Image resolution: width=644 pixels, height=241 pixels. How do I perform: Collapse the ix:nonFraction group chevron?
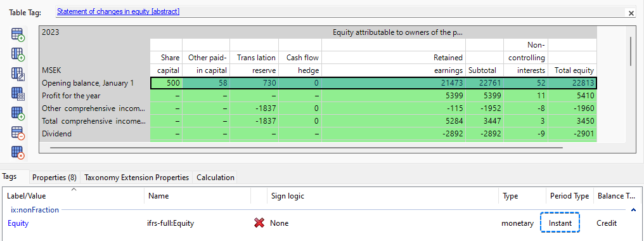click(x=634, y=210)
